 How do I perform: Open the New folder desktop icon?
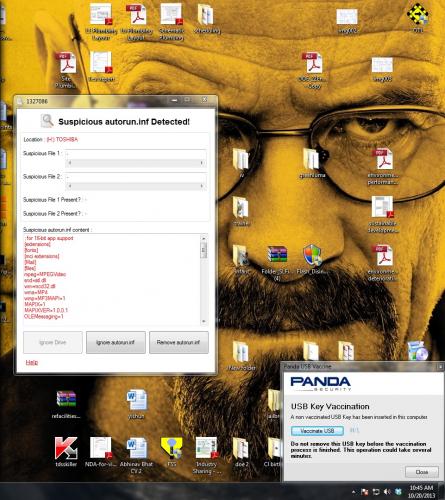(x=241, y=356)
